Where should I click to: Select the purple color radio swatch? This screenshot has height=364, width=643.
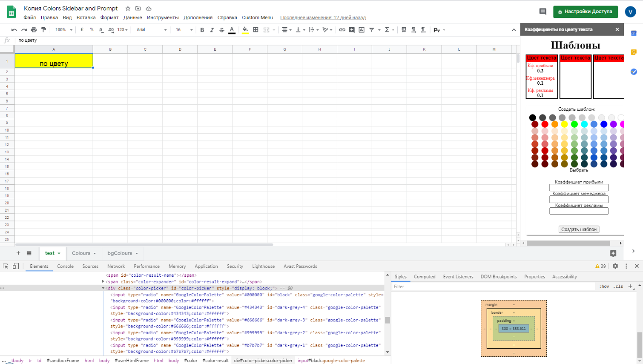(614, 124)
